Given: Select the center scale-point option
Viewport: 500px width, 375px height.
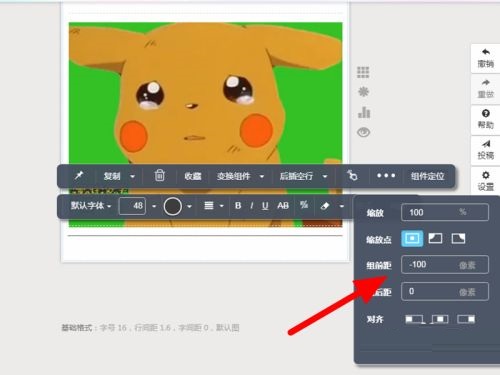Looking at the screenshot, I should (412, 239).
